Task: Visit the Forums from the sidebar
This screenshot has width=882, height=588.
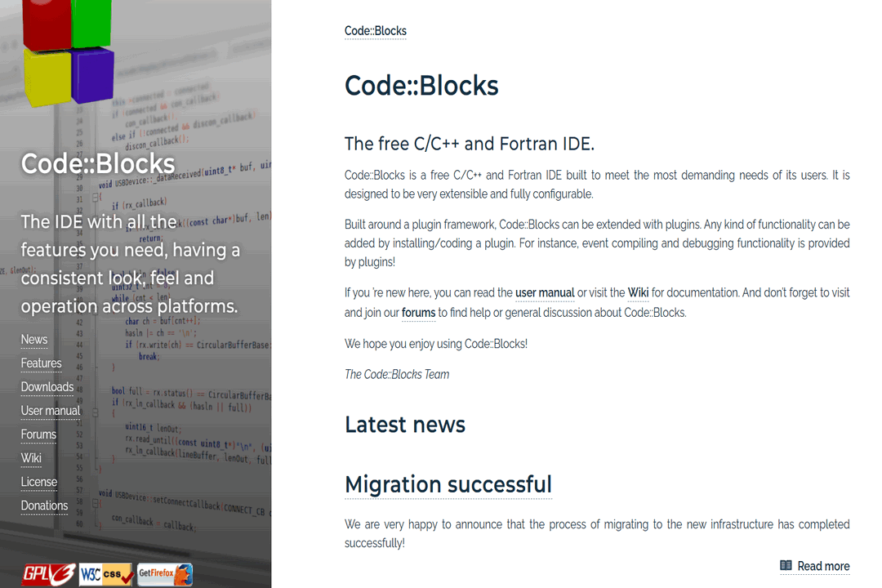Action: click(38, 434)
